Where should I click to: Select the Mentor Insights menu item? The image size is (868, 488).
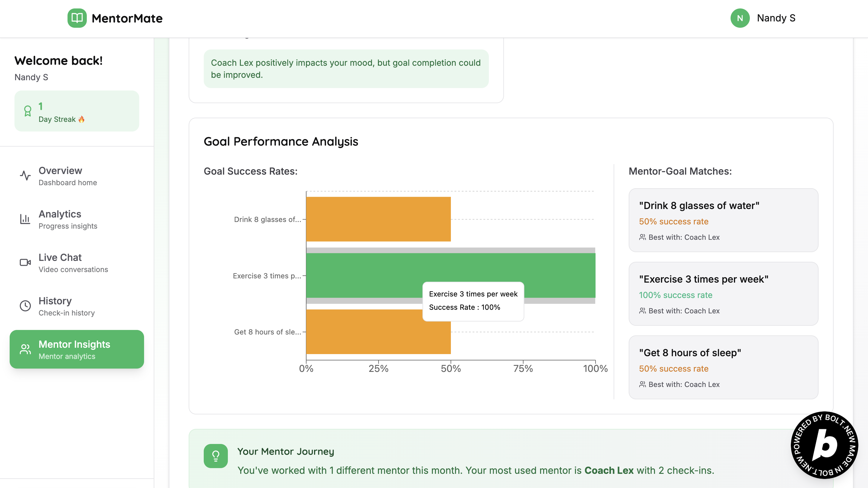pyautogui.click(x=77, y=349)
